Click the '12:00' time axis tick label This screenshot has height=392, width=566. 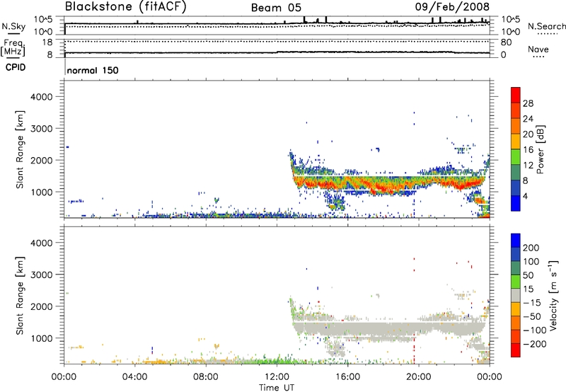277,377
